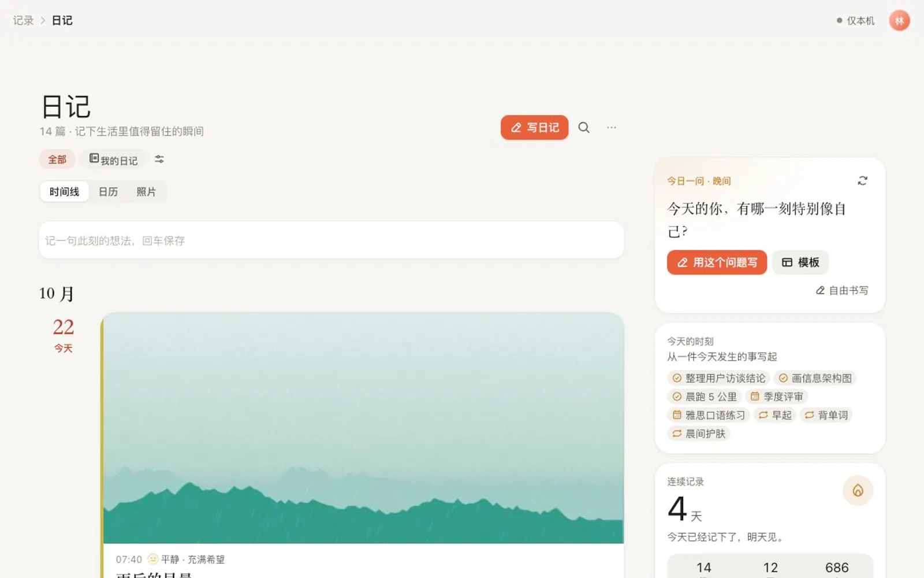Click the 686 statistic value
This screenshot has height=578, width=924.
click(x=837, y=568)
